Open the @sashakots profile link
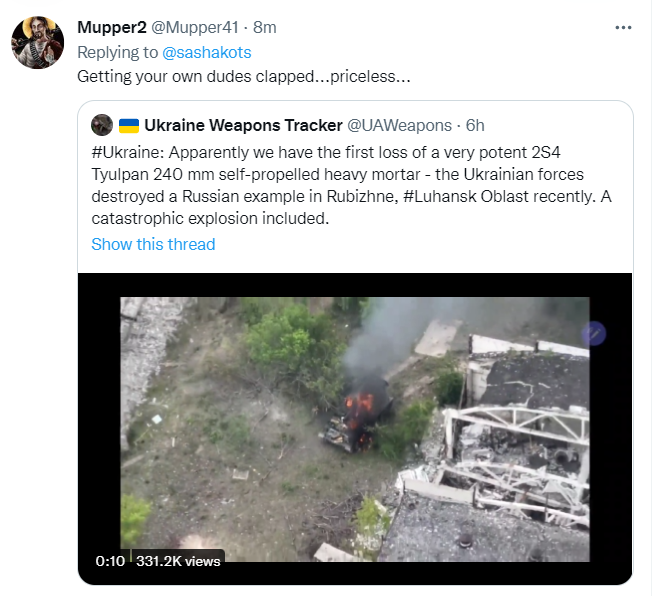652x596 pixels. 207,52
